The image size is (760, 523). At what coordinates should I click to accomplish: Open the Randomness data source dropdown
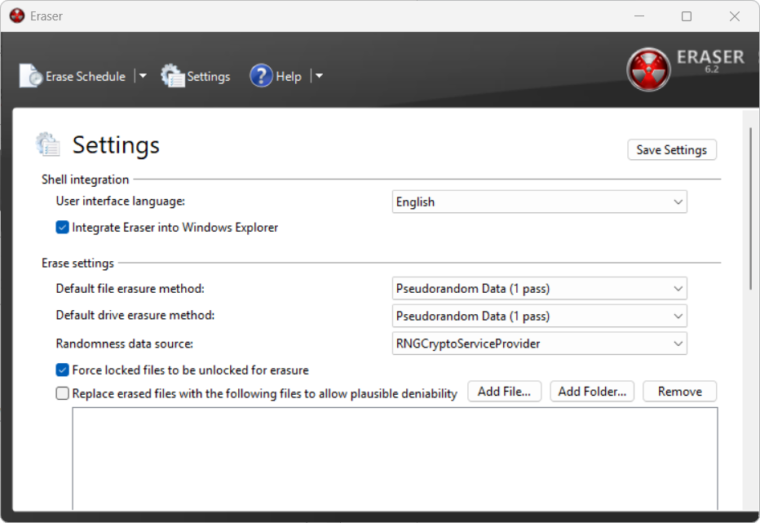click(539, 343)
